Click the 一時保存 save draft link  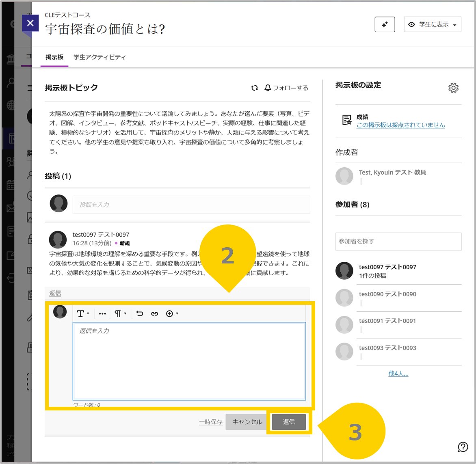(211, 422)
